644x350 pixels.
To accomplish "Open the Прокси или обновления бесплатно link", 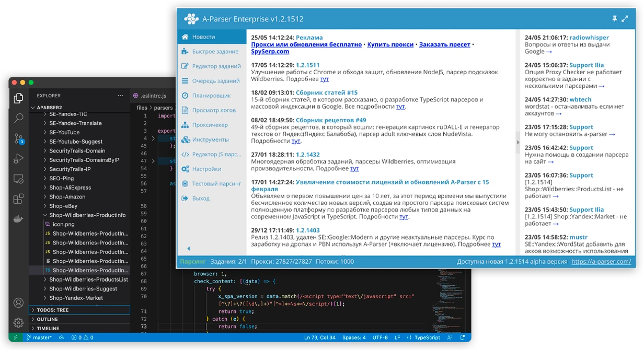I will tap(306, 45).
